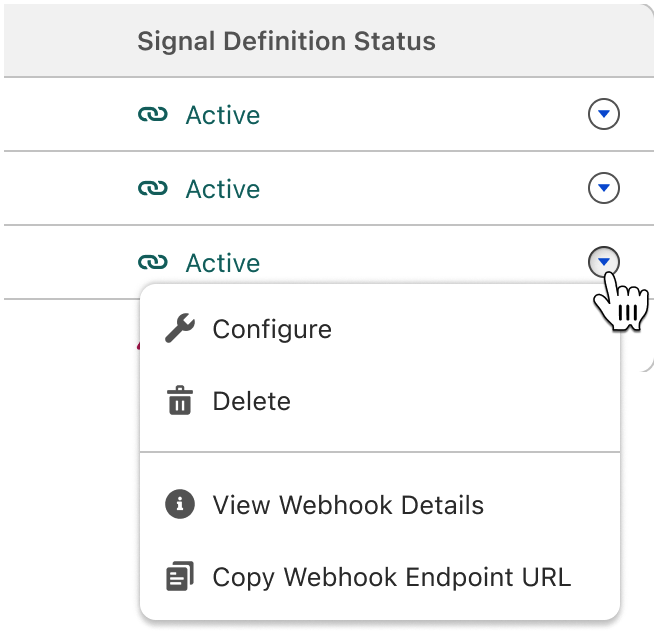
Task: Click the Active status text in the second row
Action: pyautogui.click(x=223, y=189)
